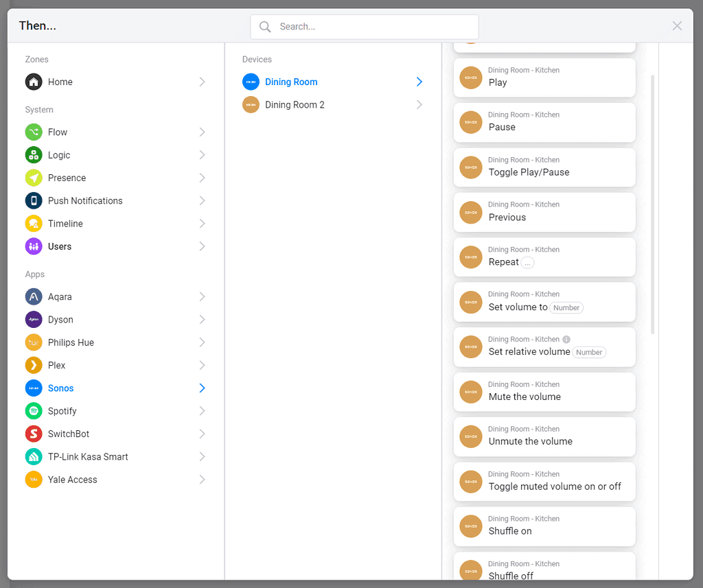Select the green Flow icon
Screen dimensions: 703x588
point(34,132)
